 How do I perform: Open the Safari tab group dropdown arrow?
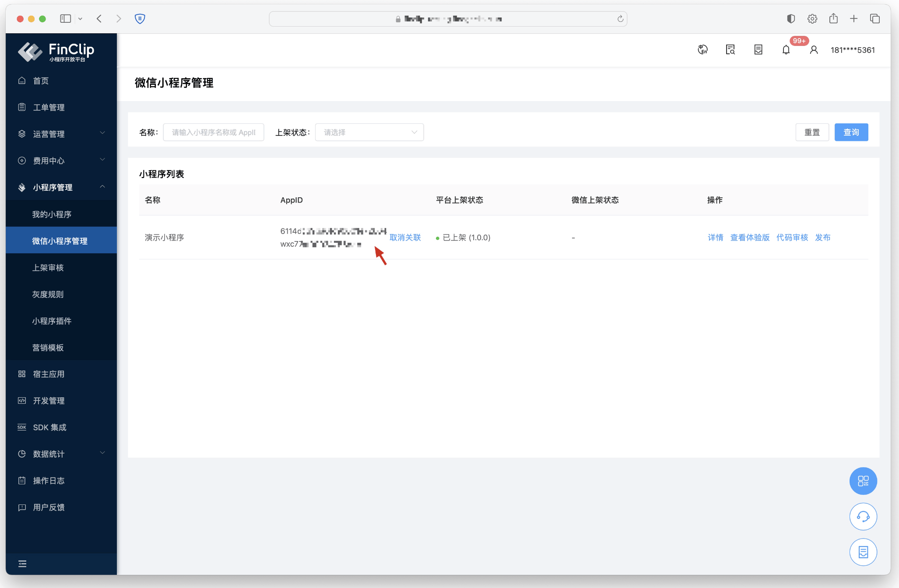coord(80,19)
